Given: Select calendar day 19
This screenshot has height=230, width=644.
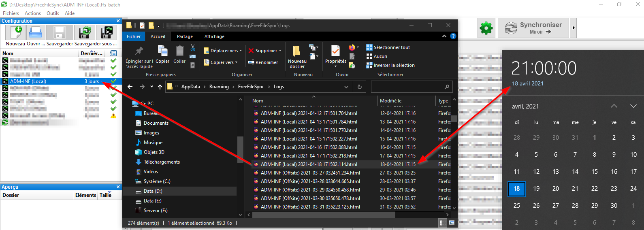Looking at the screenshot, I should click(536, 189).
